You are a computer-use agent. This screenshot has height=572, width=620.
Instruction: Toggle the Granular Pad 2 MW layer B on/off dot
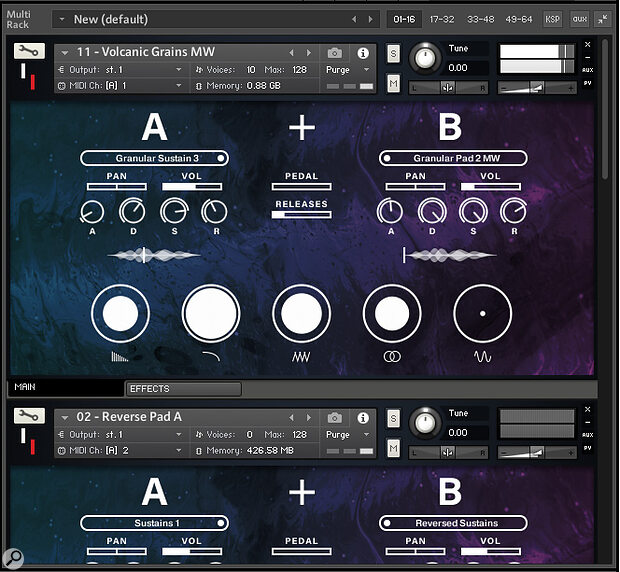pos(387,158)
